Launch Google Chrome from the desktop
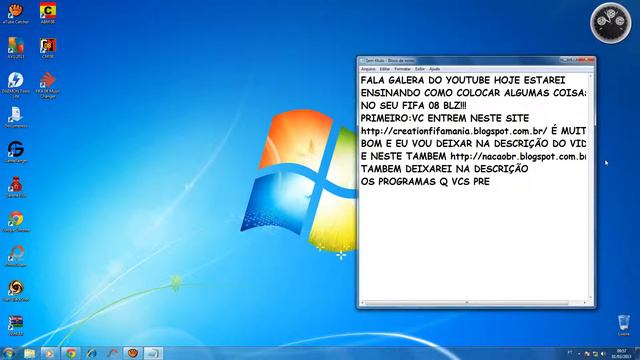This screenshot has width=640, height=360. click(x=16, y=222)
